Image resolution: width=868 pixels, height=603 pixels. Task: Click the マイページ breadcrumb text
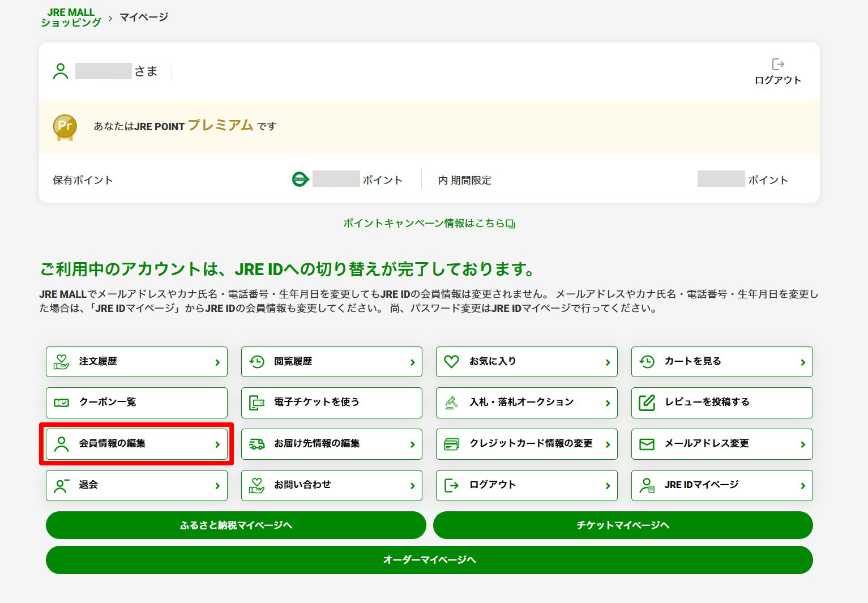pyautogui.click(x=144, y=17)
